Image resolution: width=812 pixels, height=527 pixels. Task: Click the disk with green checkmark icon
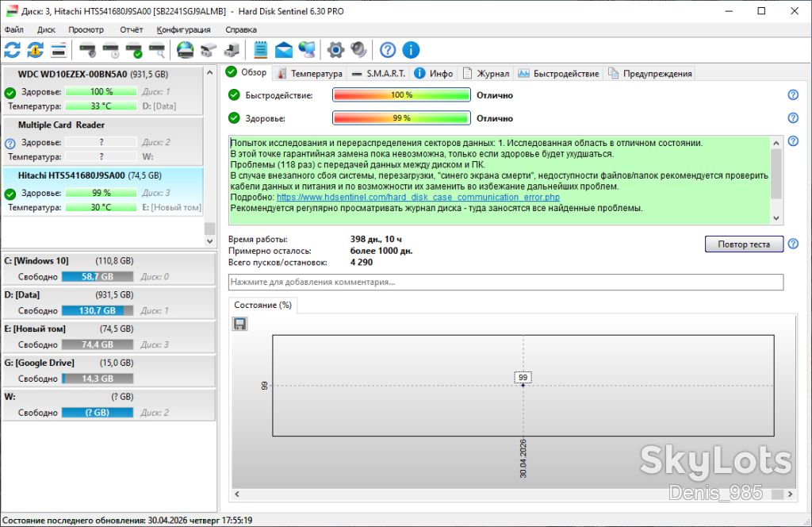point(134,50)
